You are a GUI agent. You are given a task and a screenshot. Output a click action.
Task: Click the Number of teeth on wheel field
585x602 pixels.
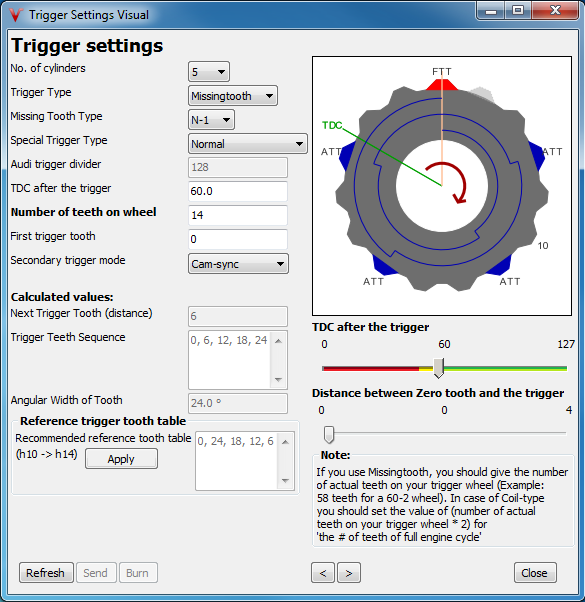pos(238,215)
